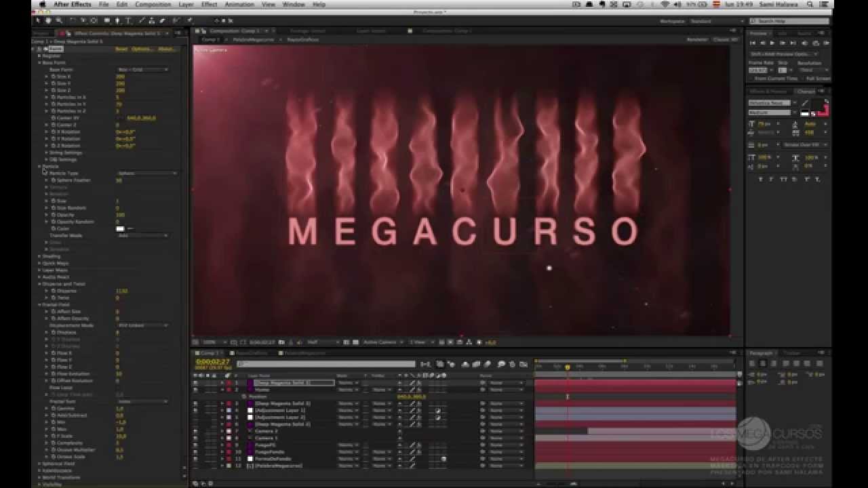Screen dimensions: 868x488
Task: Switch to the Paragraph tab
Action: tap(762, 353)
